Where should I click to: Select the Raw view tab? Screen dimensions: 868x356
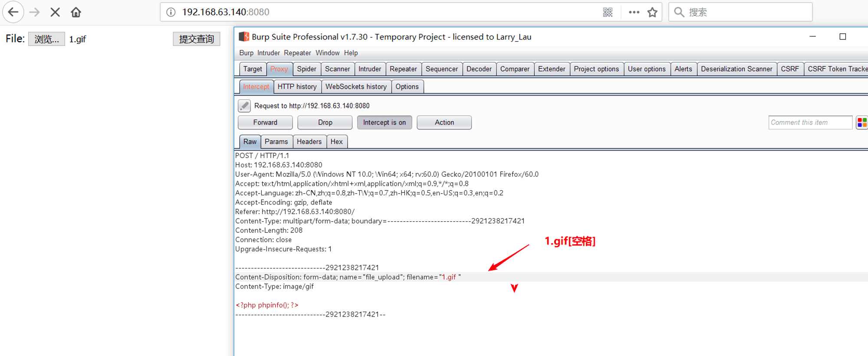250,142
